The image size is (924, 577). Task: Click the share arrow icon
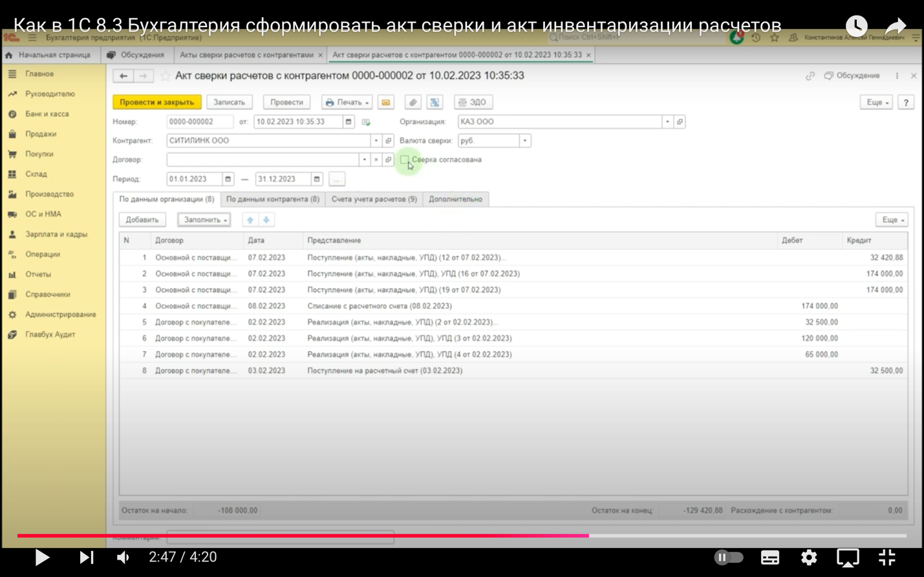point(896,26)
